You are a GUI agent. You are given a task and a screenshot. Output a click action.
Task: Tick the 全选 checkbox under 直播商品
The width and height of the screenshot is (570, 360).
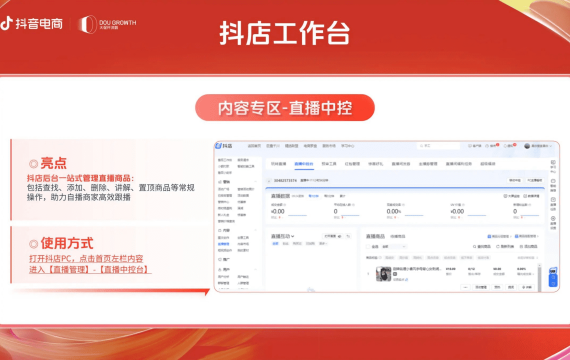pyautogui.click(x=368, y=247)
